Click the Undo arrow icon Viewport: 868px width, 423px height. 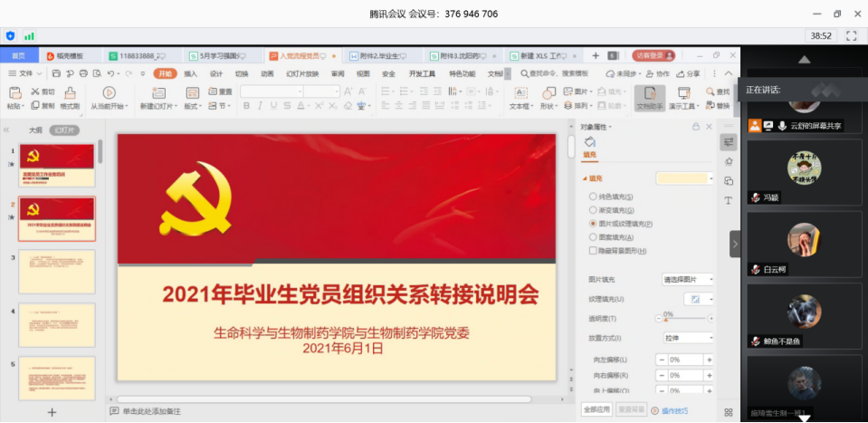pyautogui.click(x=110, y=73)
